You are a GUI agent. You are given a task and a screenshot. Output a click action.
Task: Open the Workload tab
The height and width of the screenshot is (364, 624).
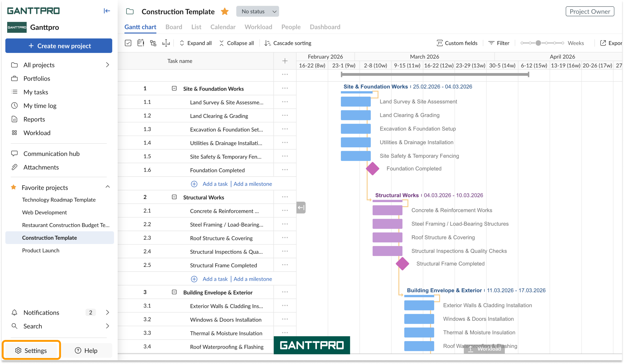258,27
